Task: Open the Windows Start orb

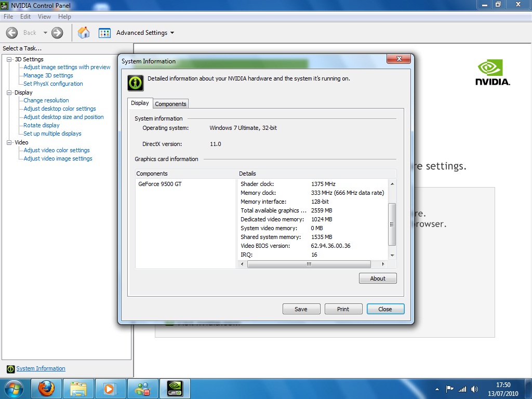Action: 14,389
